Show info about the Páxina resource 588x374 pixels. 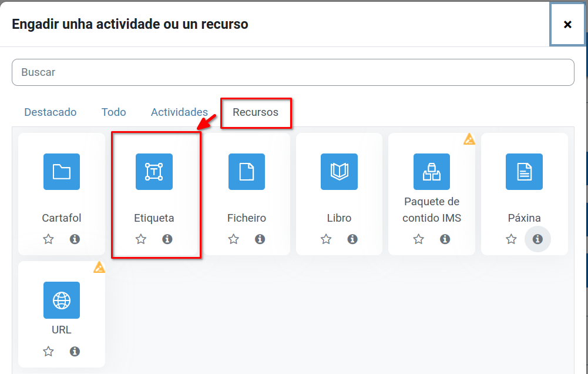pyautogui.click(x=537, y=239)
